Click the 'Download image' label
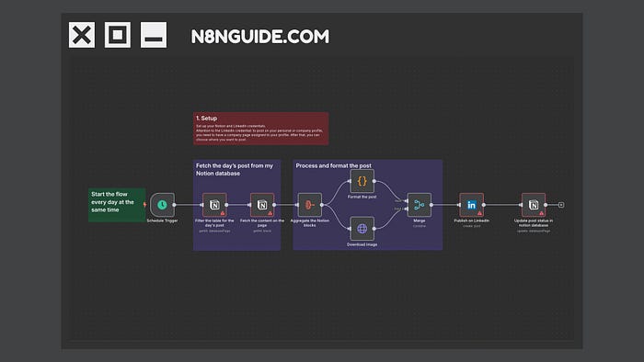Image resolution: width=644 pixels, height=362 pixels. [x=362, y=244]
